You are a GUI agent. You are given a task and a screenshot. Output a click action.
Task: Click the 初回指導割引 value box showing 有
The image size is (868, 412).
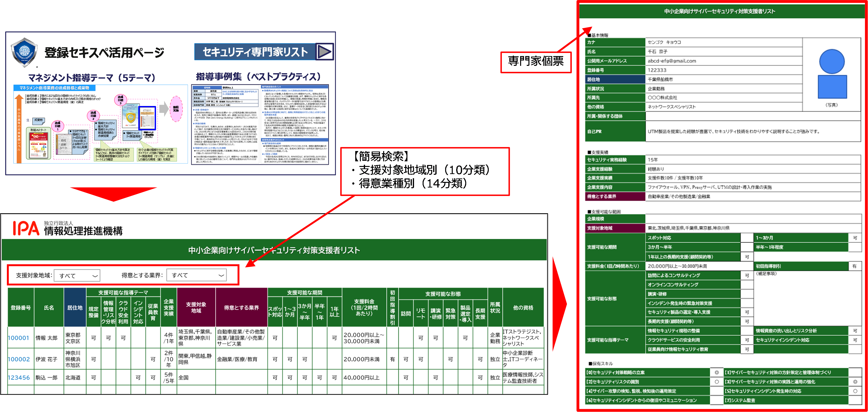click(x=854, y=266)
